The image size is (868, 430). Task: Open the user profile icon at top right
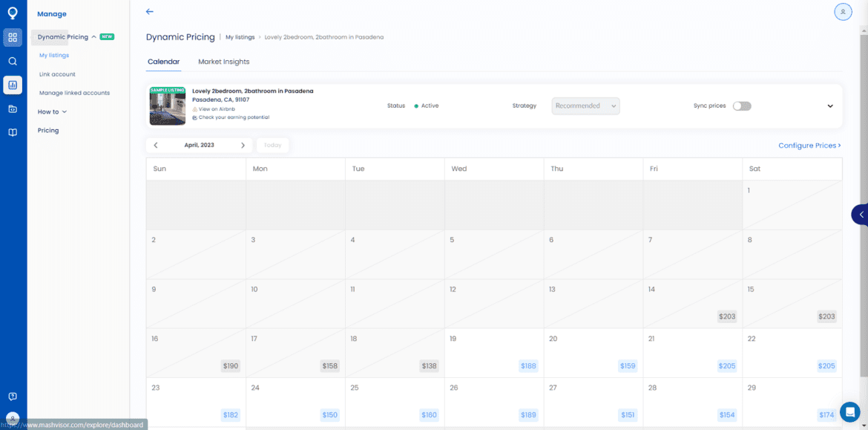click(x=843, y=12)
